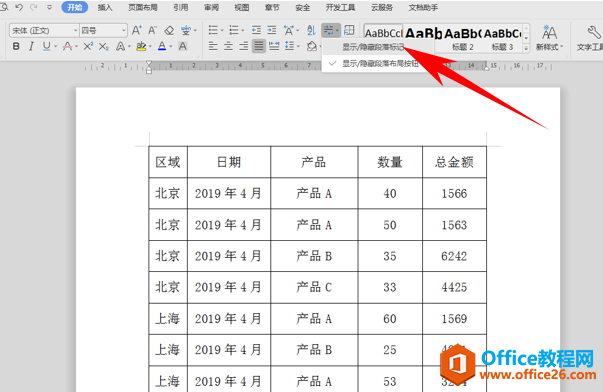
Task: Apply superscript formatting
Action: click(88, 47)
